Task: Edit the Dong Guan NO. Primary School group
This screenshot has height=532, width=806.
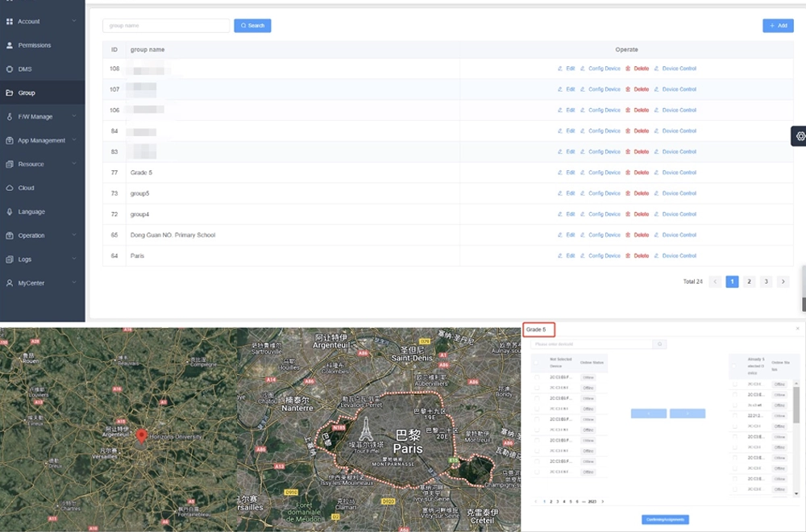Action: point(567,235)
